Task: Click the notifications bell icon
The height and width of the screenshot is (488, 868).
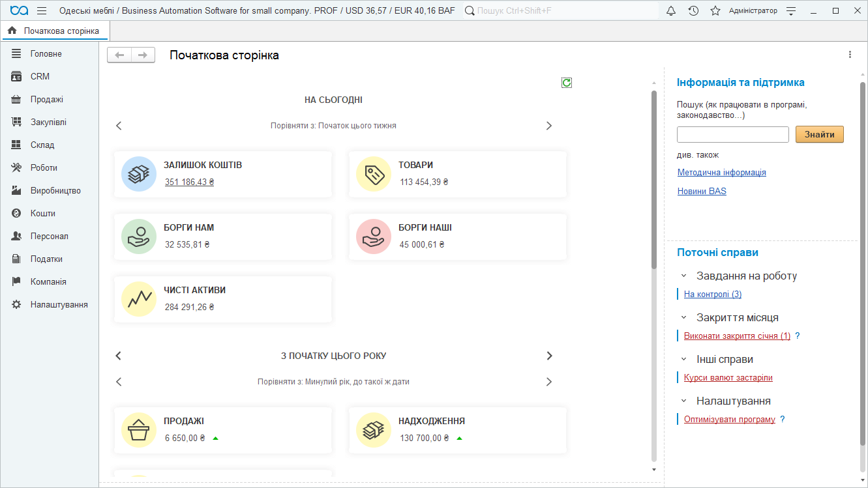Action: [x=671, y=11]
